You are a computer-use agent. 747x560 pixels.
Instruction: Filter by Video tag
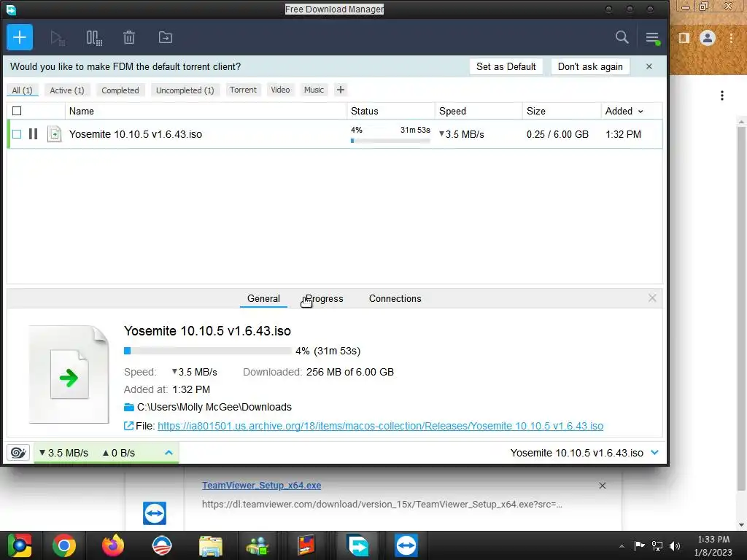(280, 90)
